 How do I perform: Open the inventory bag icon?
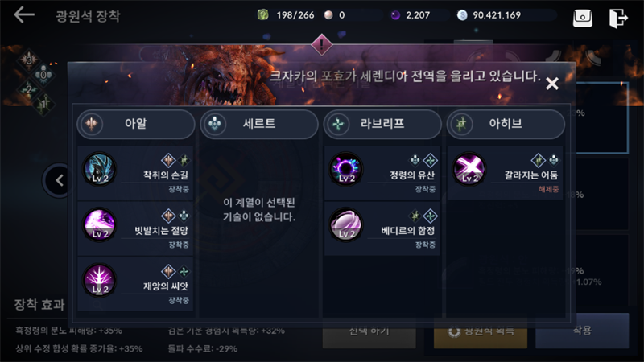click(582, 18)
